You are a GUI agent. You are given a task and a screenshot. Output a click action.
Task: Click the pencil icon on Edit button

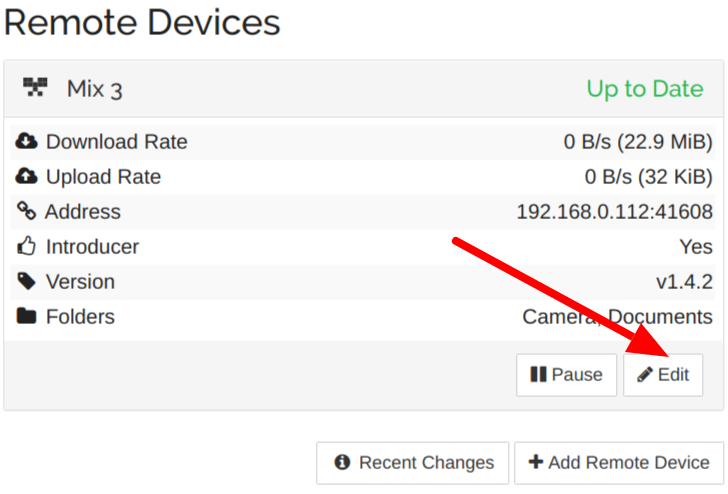click(x=645, y=374)
